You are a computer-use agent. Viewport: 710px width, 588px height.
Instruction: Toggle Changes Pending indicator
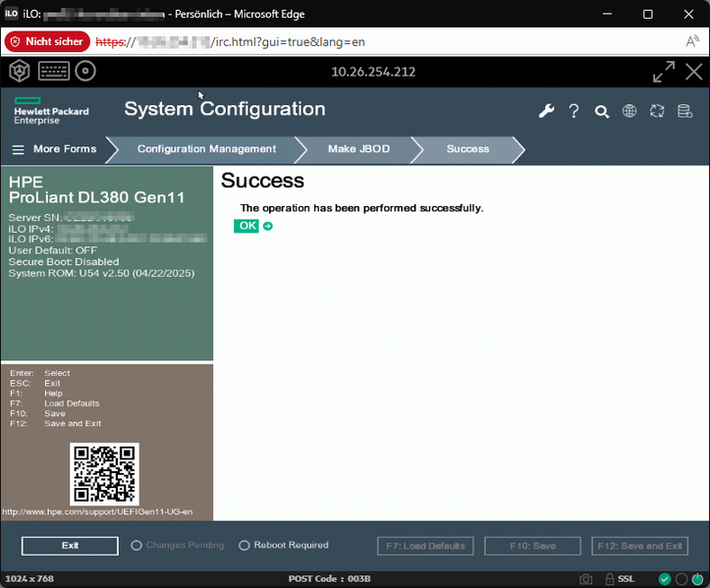pos(137,546)
